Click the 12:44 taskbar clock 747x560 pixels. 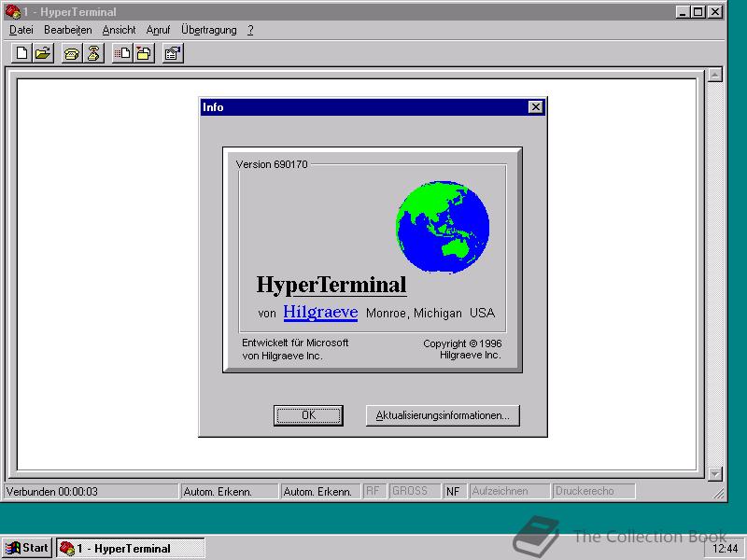726,549
